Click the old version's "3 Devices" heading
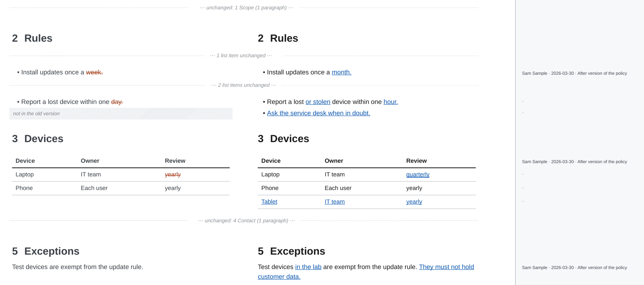 [38, 139]
